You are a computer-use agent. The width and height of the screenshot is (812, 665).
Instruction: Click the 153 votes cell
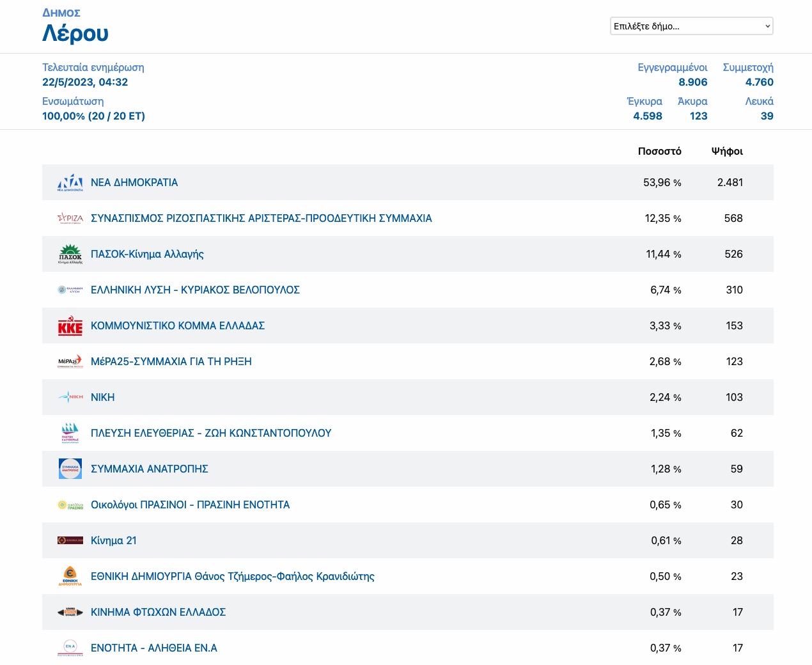click(x=735, y=325)
